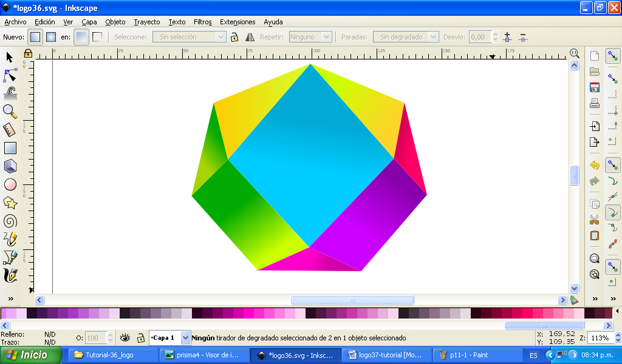
Task: Open the Edición menu
Action: point(45,22)
